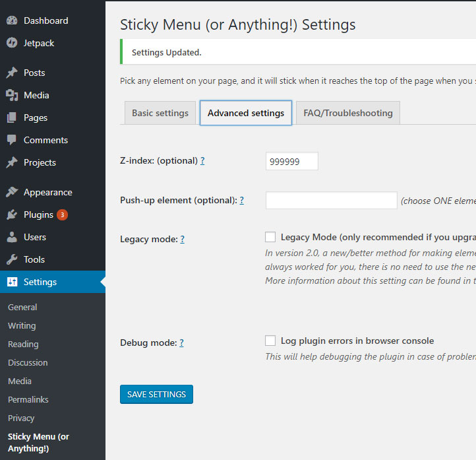The height and width of the screenshot is (460, 476).
Task: Enable the Legacy Mode checkbox
Action: (270, 237)
